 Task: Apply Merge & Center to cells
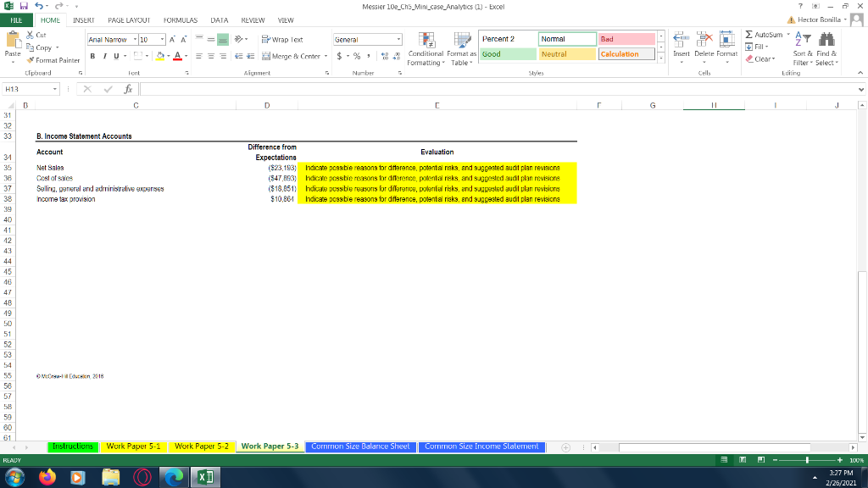(x=294, y=56)
